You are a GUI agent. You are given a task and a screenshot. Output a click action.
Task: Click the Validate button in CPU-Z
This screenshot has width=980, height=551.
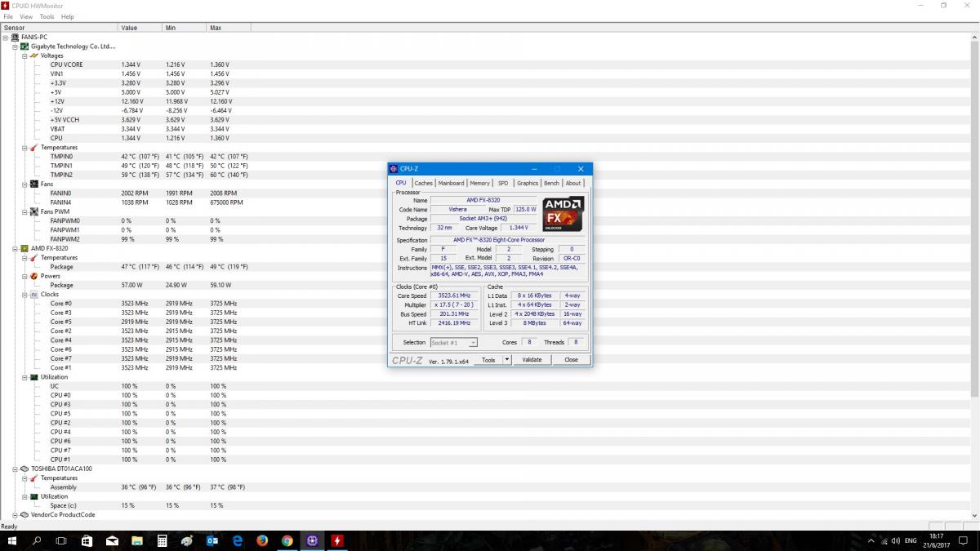click(532, 359)
